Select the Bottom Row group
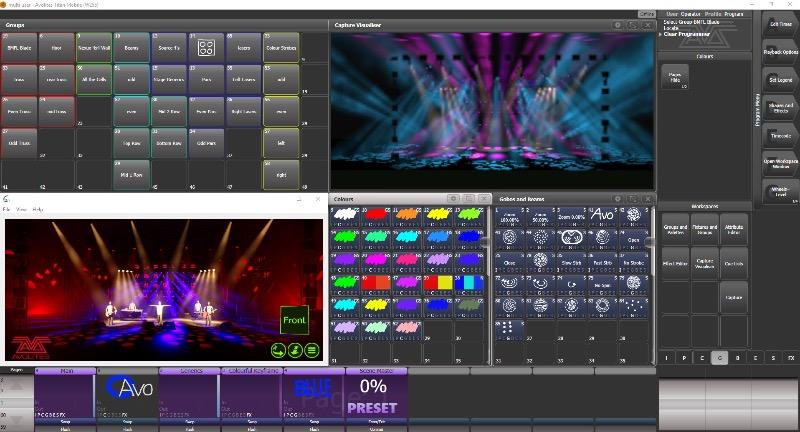Image resolution: width=800 pixels, height=432 pixels. coord(169,143)
